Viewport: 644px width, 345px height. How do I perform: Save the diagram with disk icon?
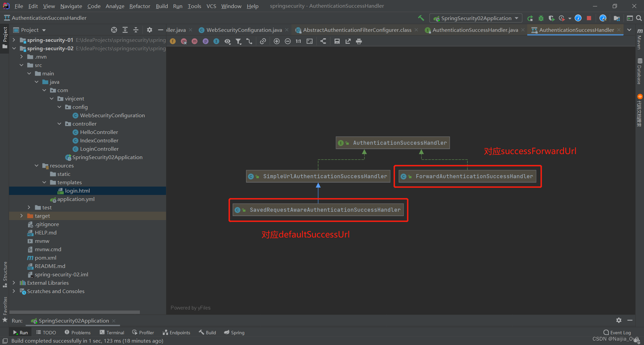coord(337,41)
